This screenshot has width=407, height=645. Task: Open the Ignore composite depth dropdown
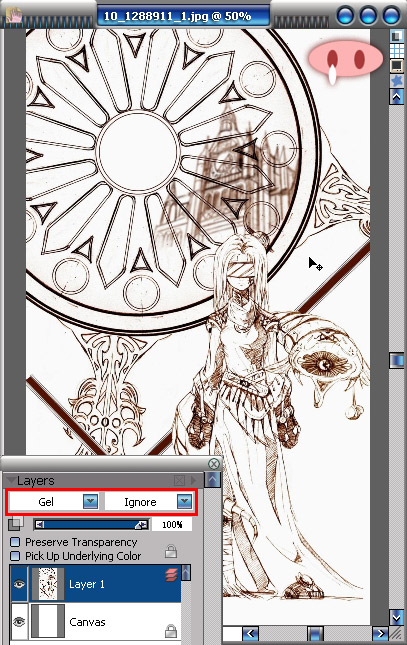point(184,501)
